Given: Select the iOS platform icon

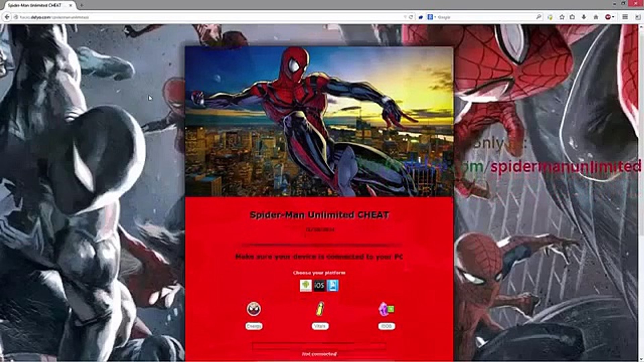Looking at the screenshot, I should pos(319,286).
